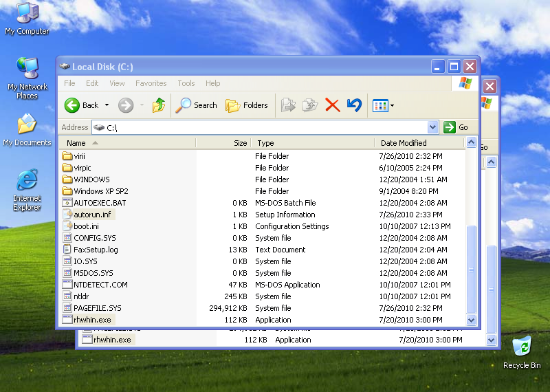Open the Favorites menu
This screenshot has height=392, width=550.
pos(151,83)
